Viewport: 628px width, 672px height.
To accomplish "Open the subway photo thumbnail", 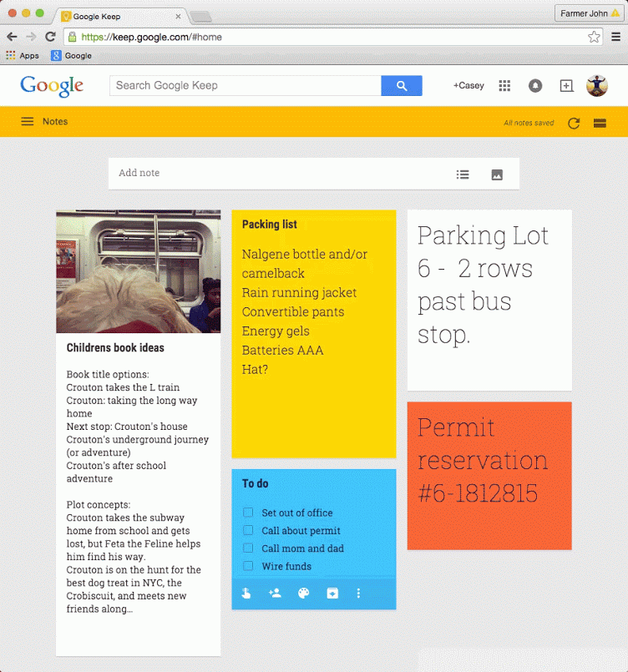I will coord(139,271).
